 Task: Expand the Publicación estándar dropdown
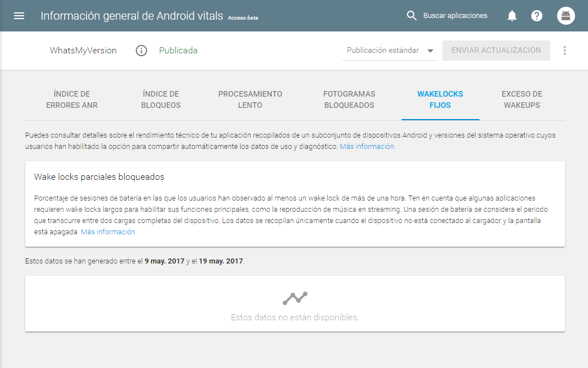coord(390,51)
